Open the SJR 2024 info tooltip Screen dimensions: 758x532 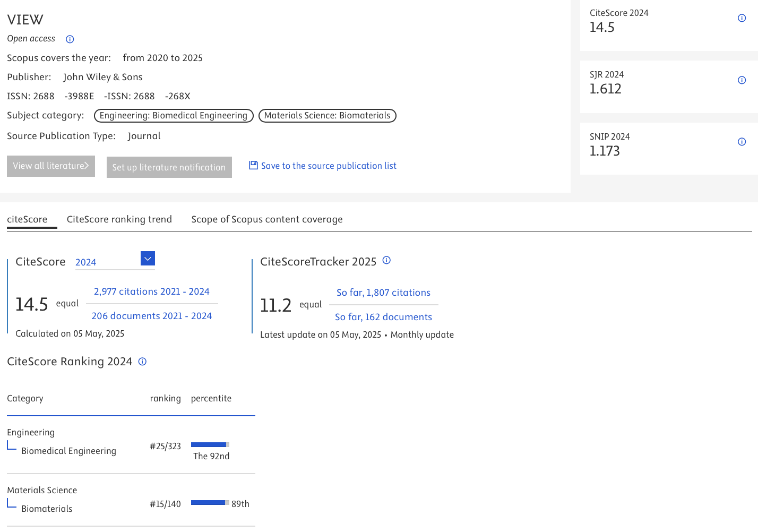pyautogui.click(x=742, y=80)
